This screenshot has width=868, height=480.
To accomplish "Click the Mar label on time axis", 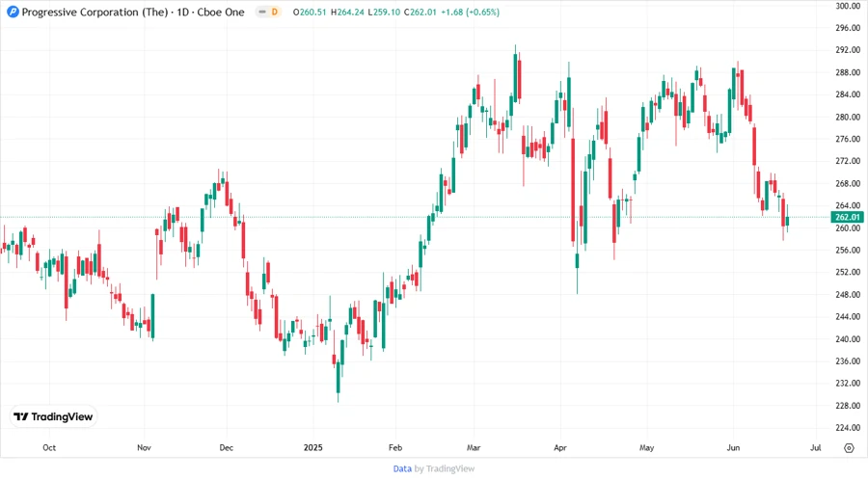I will (474, 447).
